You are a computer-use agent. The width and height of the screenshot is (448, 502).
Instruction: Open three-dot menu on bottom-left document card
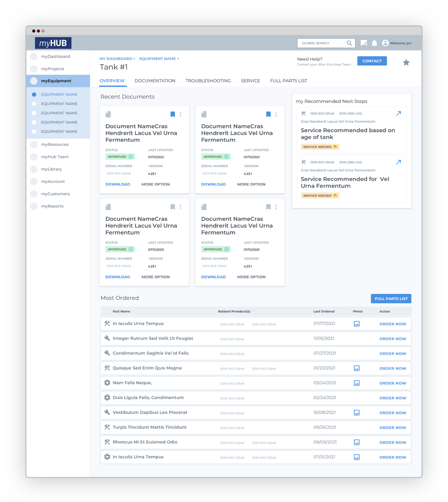point(181,207)
